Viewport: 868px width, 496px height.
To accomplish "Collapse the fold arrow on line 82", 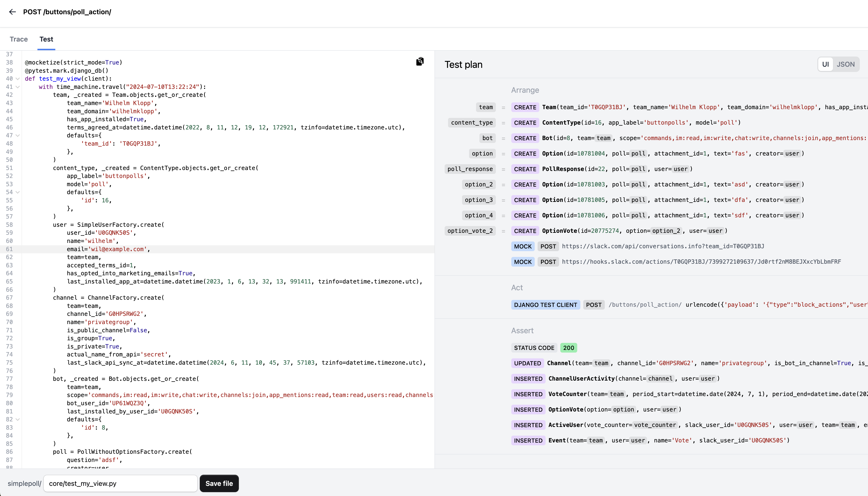I will 18,419.
